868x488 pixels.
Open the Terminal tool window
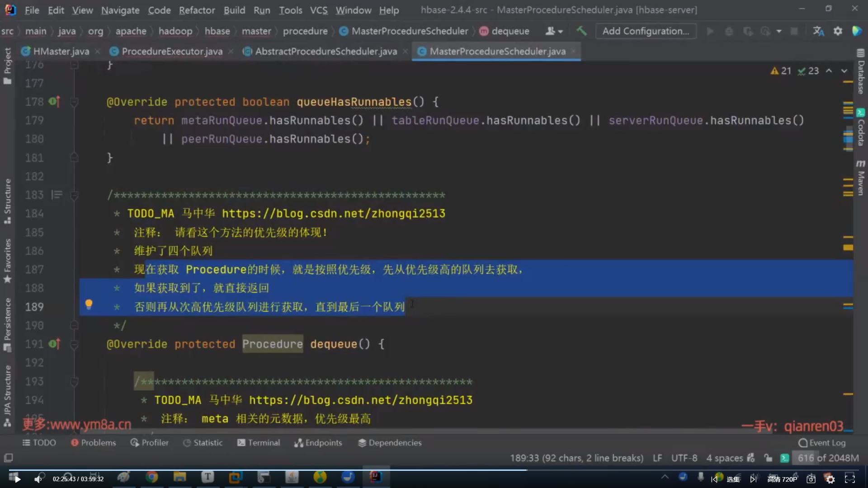pyautogui.click(x=259, y=443)
